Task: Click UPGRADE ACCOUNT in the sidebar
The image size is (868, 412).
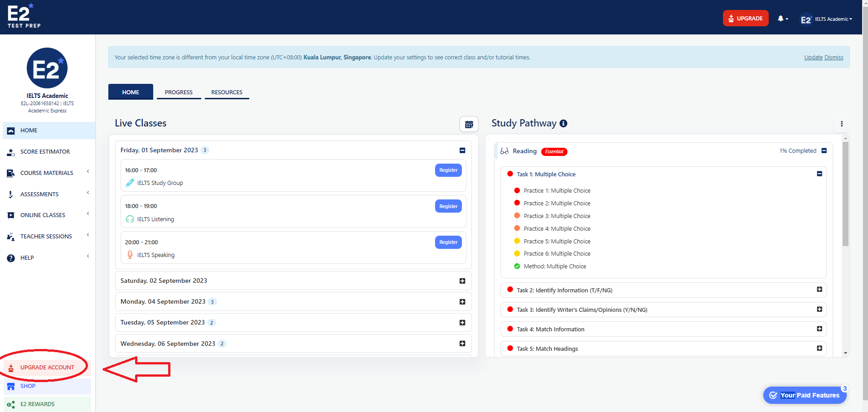Action: [47, 368]
